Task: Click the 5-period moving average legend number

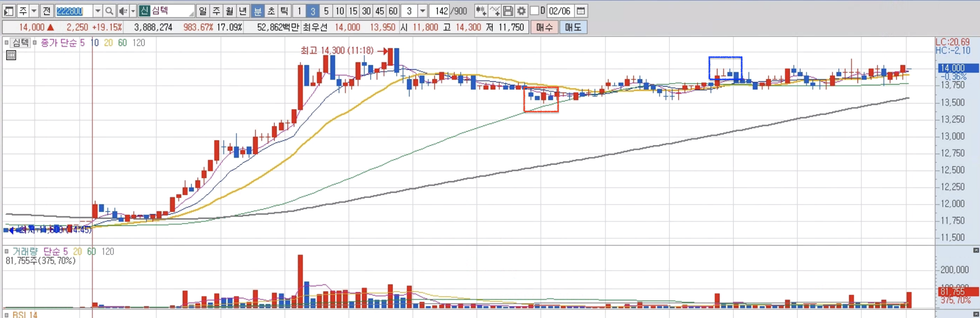Action: click(x=82, y=43)
